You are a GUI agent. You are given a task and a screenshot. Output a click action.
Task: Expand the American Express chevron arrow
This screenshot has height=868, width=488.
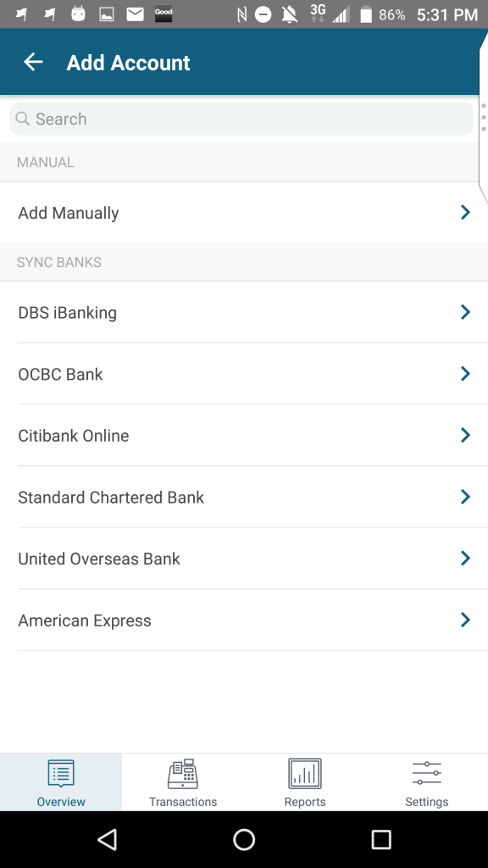click(465, 620)
